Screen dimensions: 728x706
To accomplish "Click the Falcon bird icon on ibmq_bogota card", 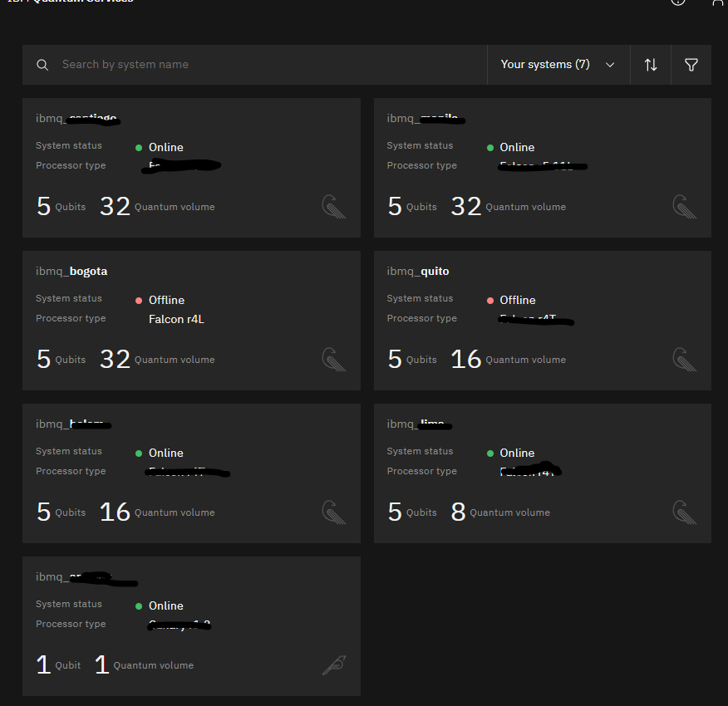I will pos(334,360).
